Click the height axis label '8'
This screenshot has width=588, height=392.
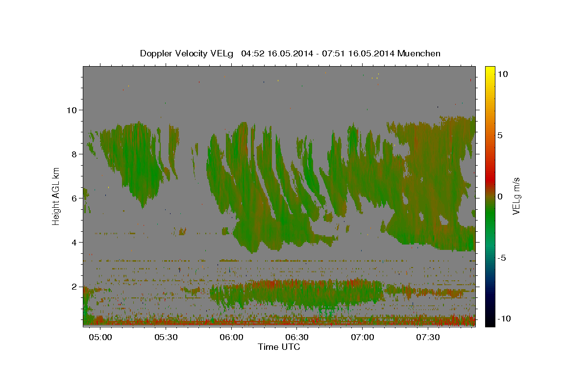74,154
